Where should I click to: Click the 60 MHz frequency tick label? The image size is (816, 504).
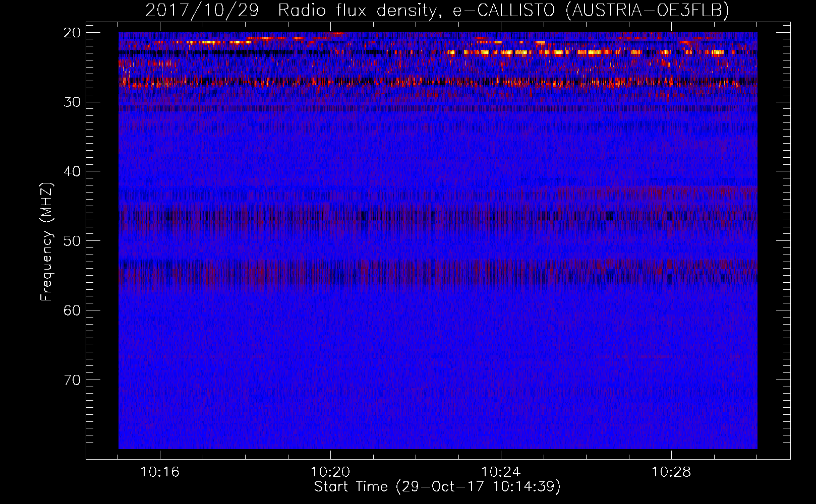click(72, 310)
